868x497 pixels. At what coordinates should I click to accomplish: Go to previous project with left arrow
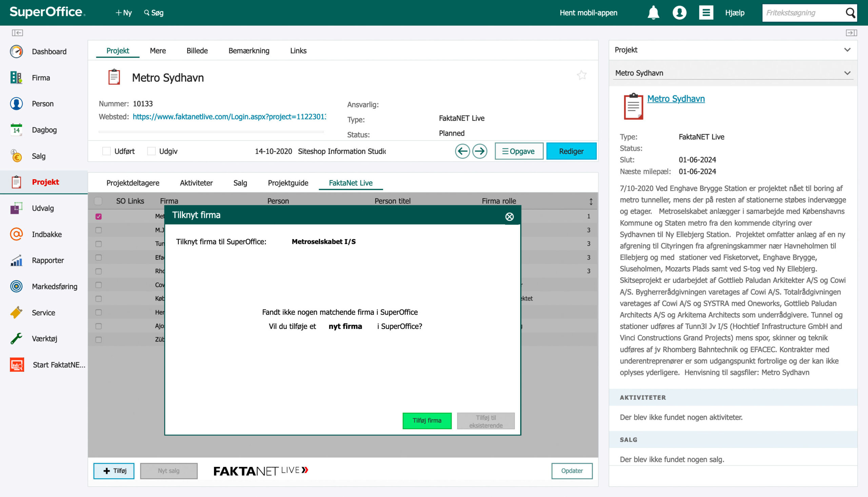pyautogui.click(x=462, y=151)
